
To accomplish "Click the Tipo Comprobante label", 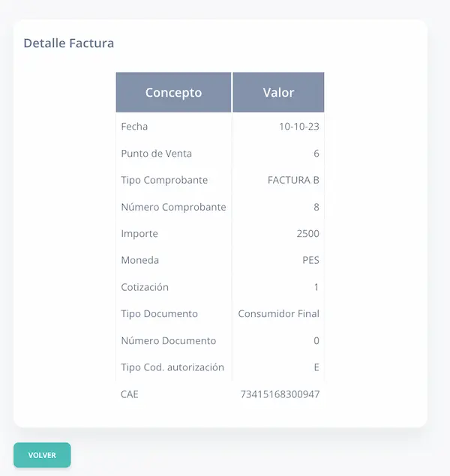I will tap(164, 181).
